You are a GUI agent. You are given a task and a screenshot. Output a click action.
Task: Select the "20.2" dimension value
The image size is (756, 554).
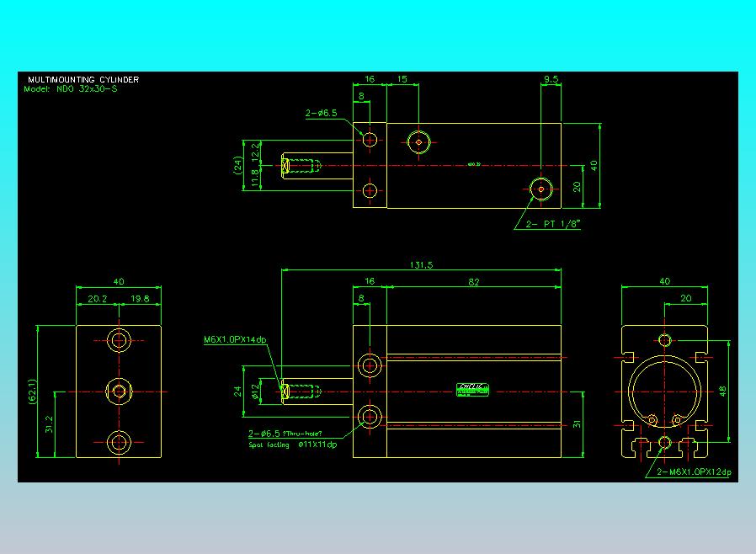pos(98,299)
